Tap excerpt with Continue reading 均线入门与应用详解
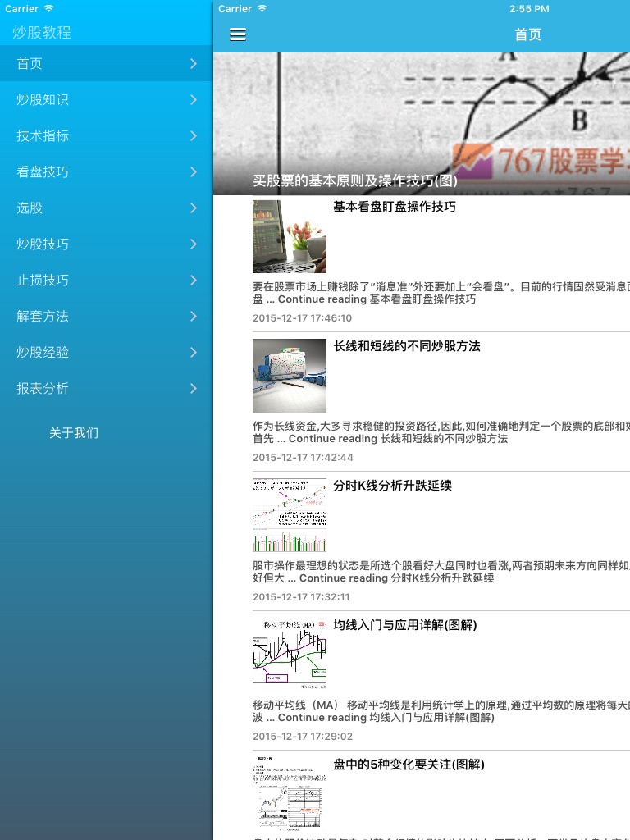Viewport: 630px width, 840px height. [441, 711]
